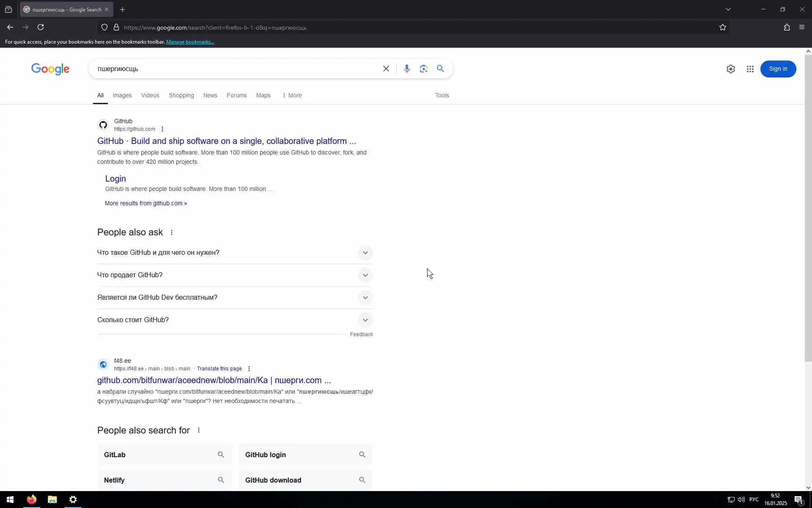
Task: Open File Explorer from taskbar
Action: pos(52,500)
